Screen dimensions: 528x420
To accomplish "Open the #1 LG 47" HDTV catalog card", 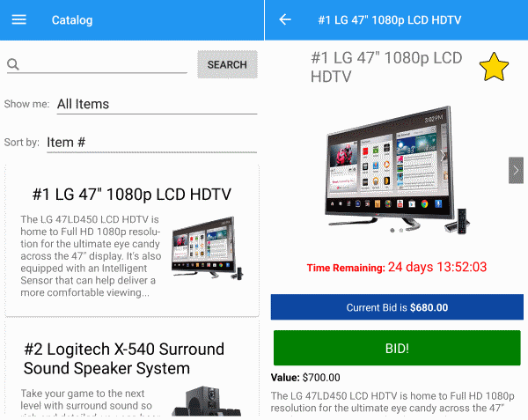I will click(x=132, y=240).
